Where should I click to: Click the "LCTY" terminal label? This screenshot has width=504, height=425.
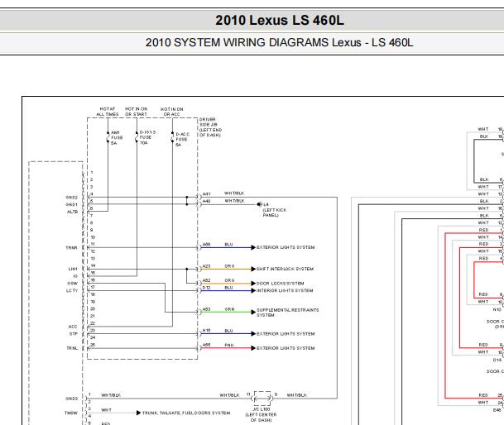point(72,290)
